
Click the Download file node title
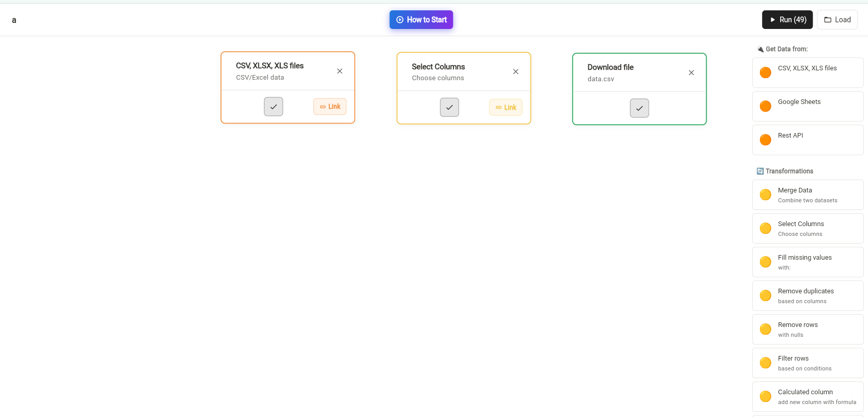611,67
